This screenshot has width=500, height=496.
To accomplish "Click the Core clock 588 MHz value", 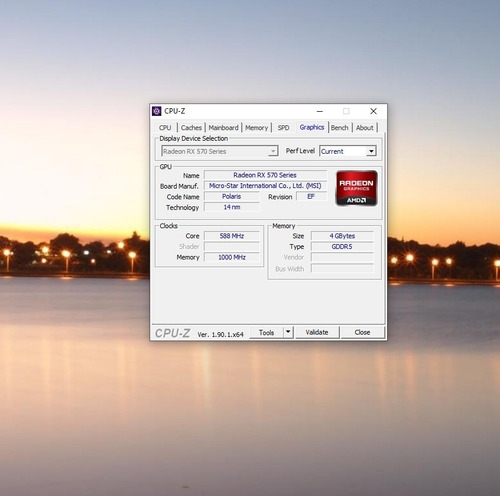I will pyautogui.click(x=232, y=236).
